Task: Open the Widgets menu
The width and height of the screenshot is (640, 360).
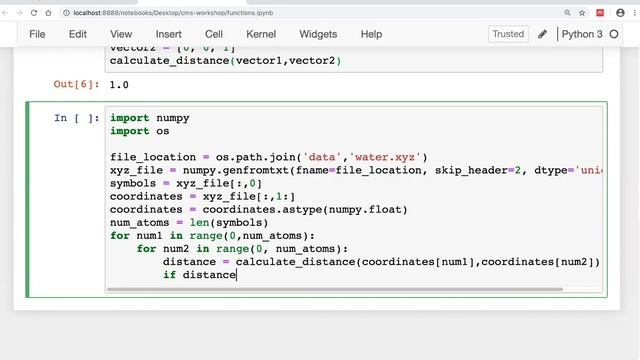Action: [318, 34]
